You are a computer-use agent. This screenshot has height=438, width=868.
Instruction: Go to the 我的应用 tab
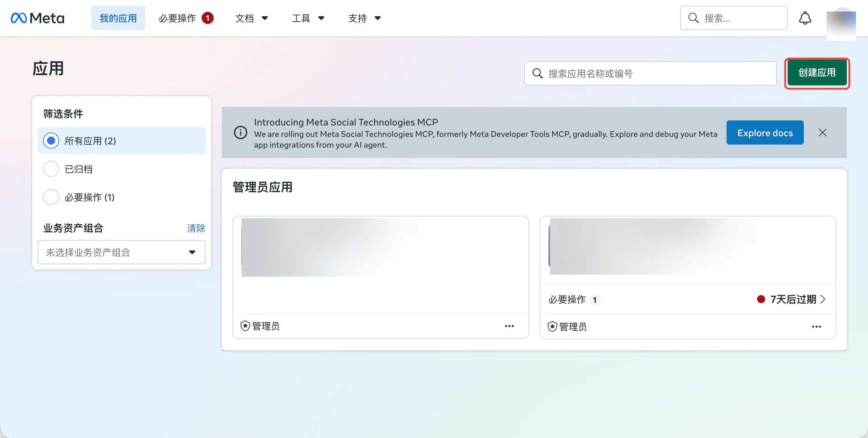pos(118,18)
